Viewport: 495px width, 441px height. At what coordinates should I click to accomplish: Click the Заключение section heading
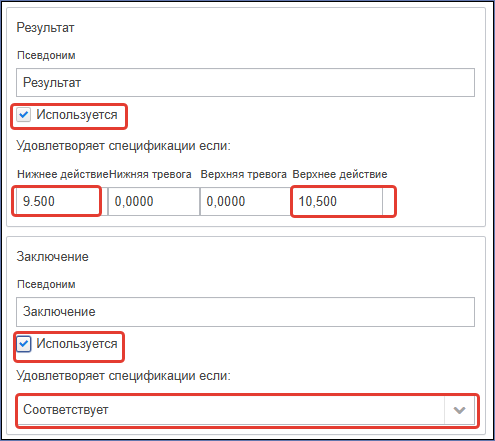[53, 257]
